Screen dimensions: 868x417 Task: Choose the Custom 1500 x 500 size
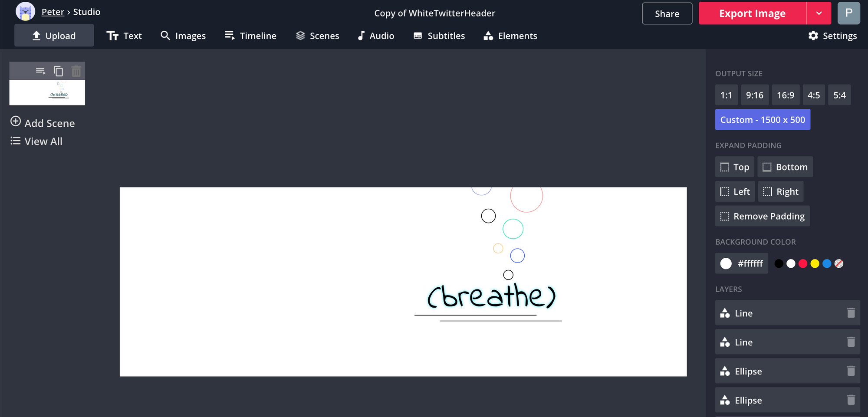point(762,120)
